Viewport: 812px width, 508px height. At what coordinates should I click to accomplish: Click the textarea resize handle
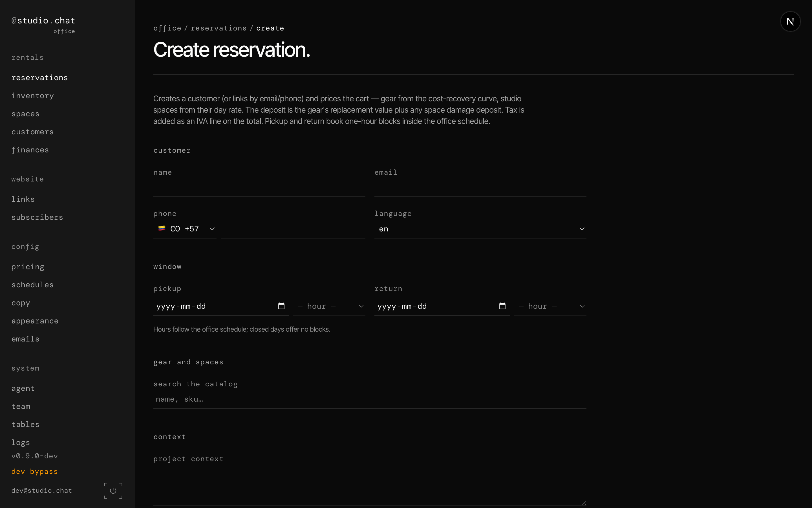click(x=584, y=503)
